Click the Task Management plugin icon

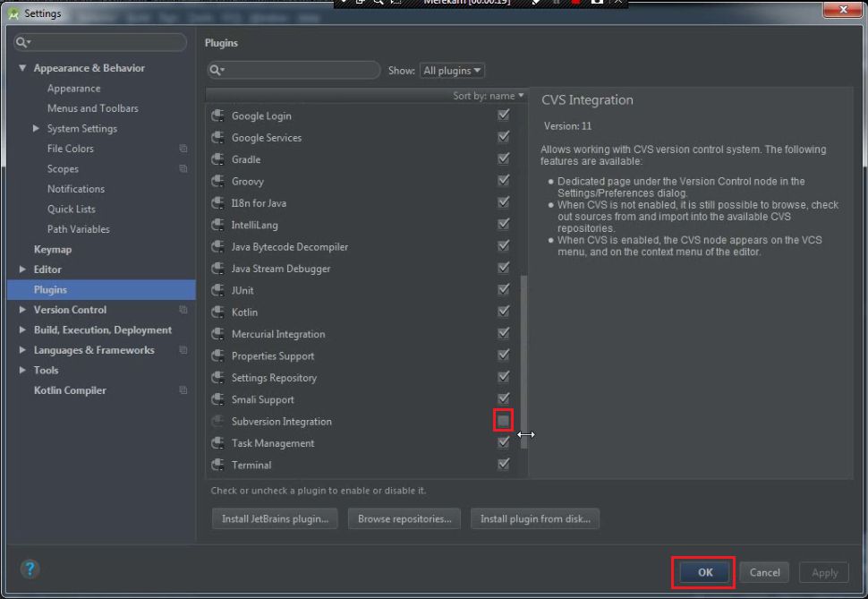click(x=218, y=442)
